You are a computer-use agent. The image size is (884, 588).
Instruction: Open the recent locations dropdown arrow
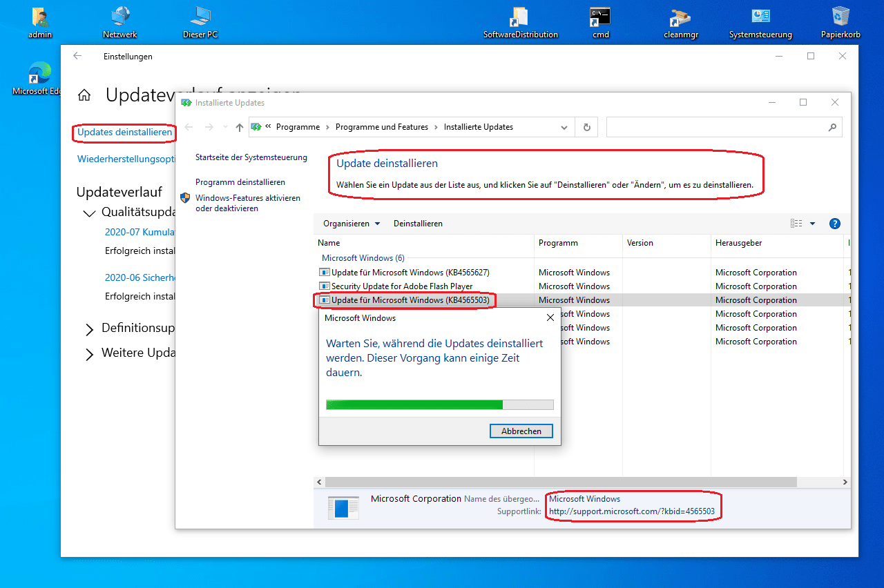click(x=225, y=127)
